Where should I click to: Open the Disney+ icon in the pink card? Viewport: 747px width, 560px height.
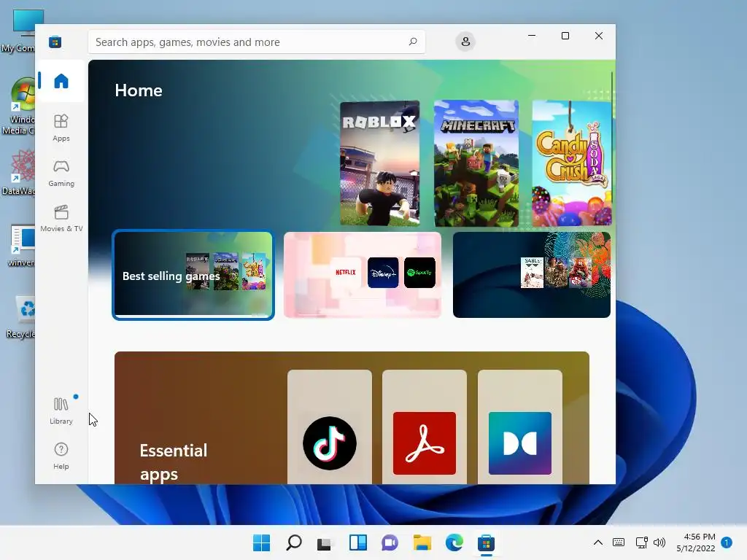383,273
